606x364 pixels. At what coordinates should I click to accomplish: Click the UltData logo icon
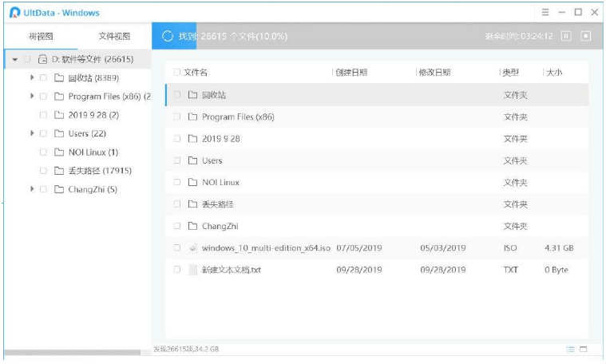coord(14,13)
